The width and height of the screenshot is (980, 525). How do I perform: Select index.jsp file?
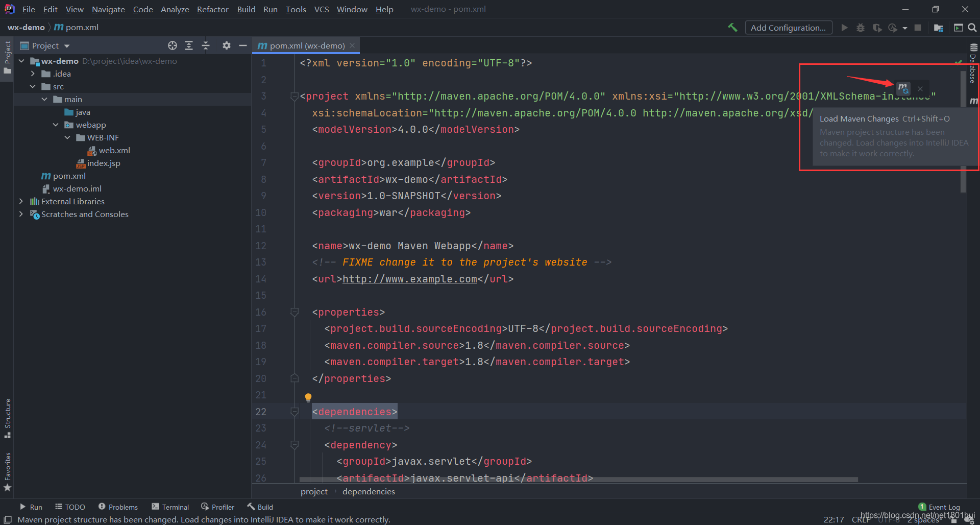pos(98,163)
